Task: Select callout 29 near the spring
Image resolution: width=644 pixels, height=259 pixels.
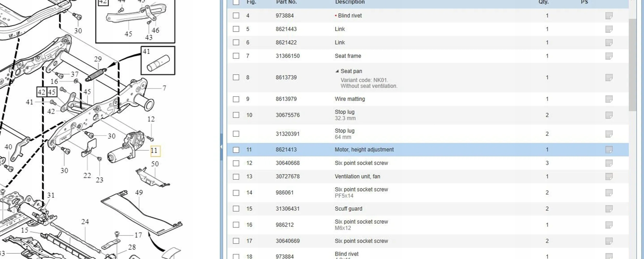Action: pyautogui.click(x=98, y=59)
